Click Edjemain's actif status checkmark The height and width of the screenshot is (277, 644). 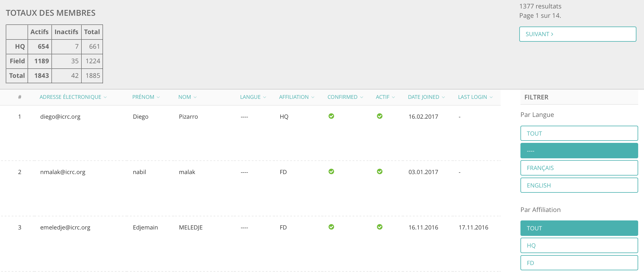click(379, 227)
